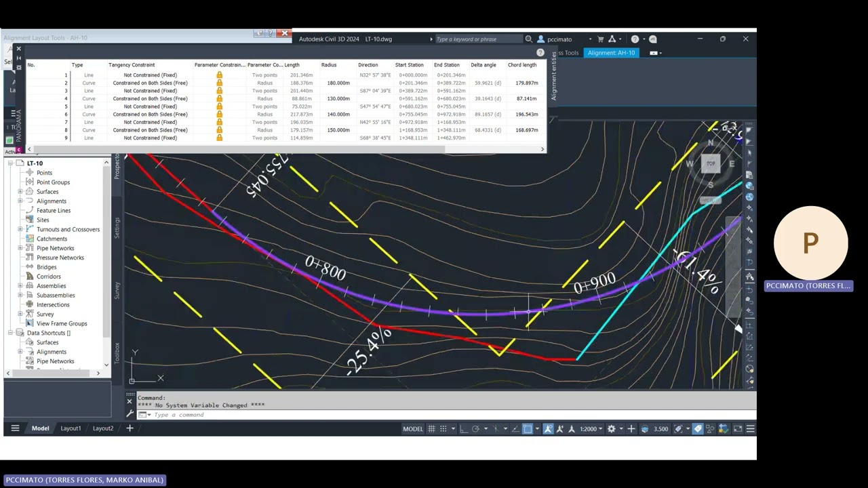Click the View Frame Groups tree icon
The image size is (868, 488).
tap(30, 323)
